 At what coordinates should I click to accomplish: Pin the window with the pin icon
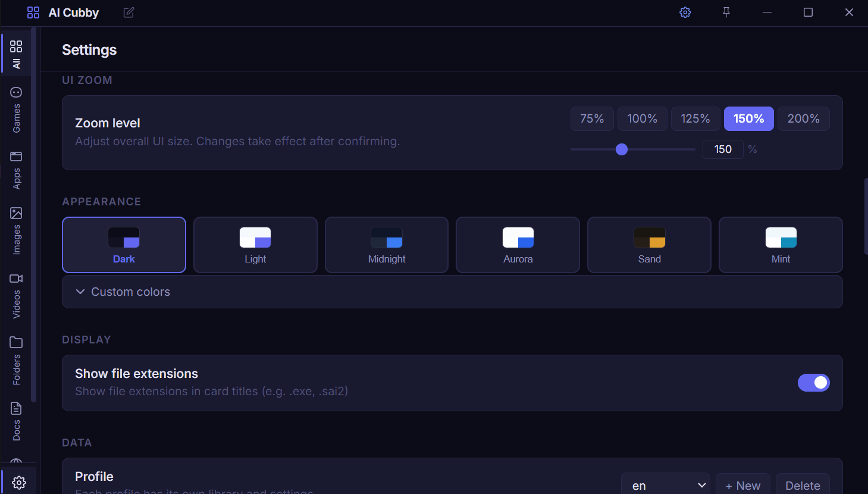[x=726, y=12]
